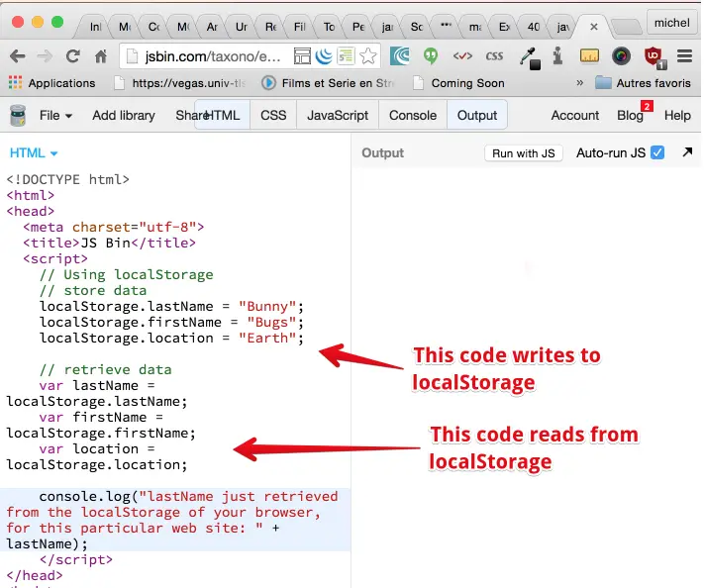The width and height of the screenshot is (704, 588).
Task: Toggle the CSS panel
Action: pos(273,115)
